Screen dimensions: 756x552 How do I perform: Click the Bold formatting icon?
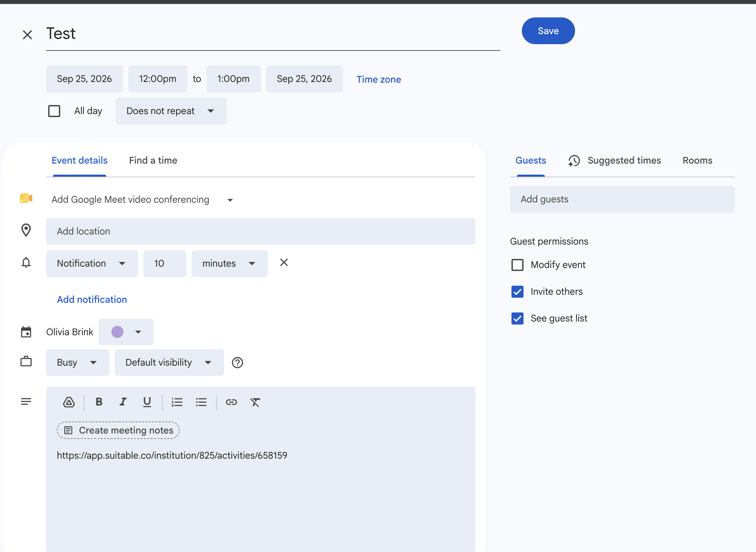coord(99,402)
